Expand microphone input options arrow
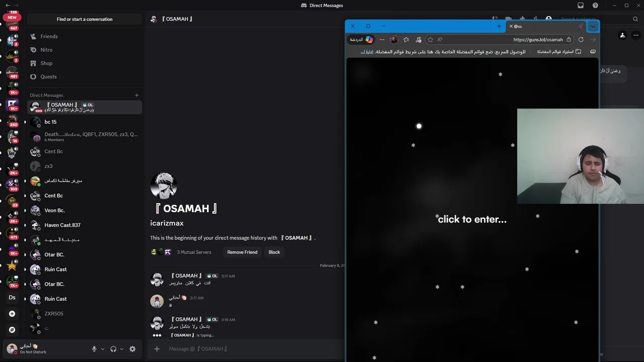Viewport: 644px width, 362px height. pos(103,349)
